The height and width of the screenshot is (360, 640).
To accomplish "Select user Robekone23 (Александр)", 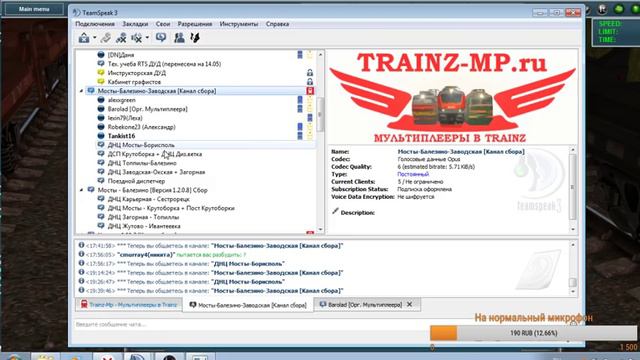I will [x=141, y=127].
